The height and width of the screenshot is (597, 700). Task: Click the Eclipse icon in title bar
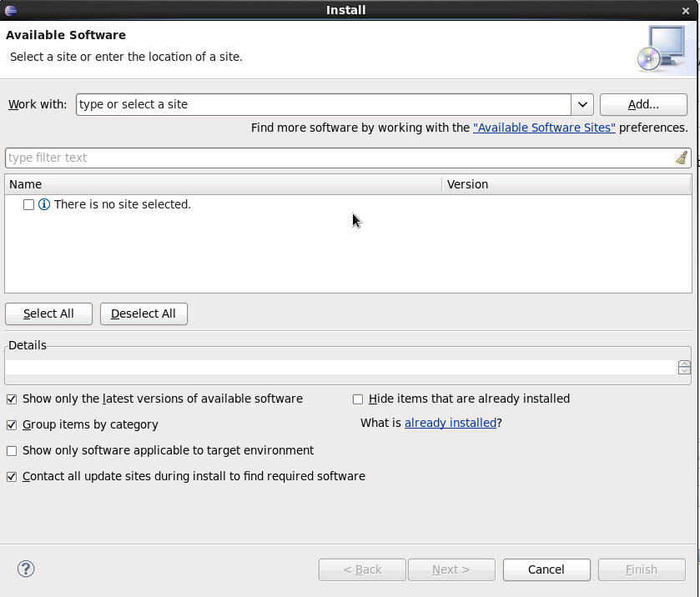(x=8, y=10)
